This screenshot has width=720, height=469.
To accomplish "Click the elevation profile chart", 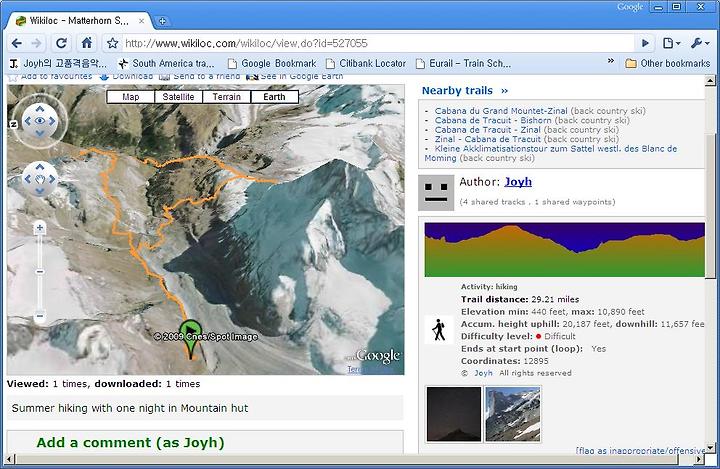I will click(564, 250).
